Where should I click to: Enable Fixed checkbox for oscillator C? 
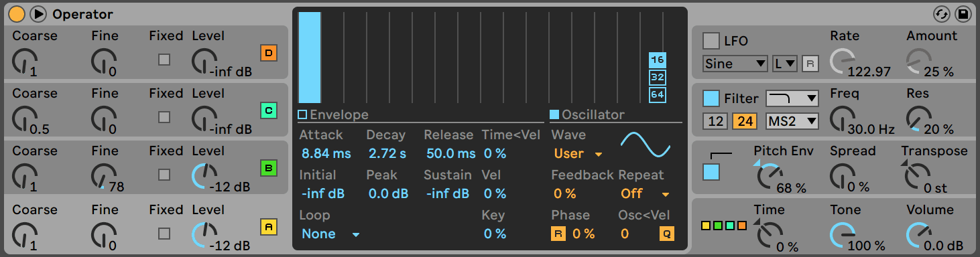coord(164,117)
